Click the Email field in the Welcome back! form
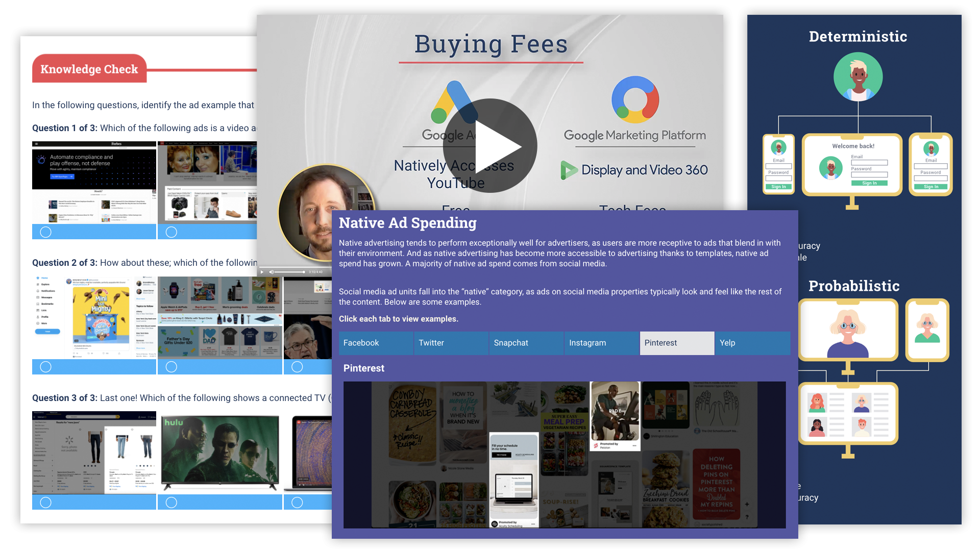Viewport: 980px width, 551px height. [x=869, y=163]
